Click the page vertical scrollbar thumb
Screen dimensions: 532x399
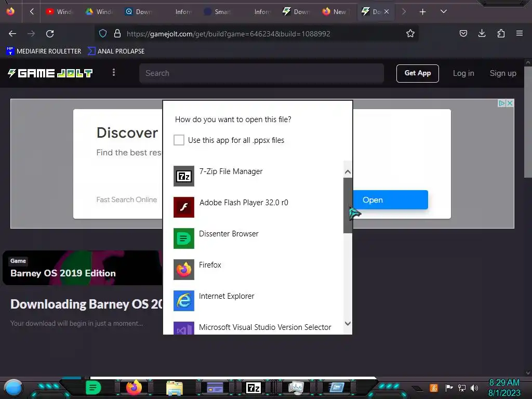point(528,122)
